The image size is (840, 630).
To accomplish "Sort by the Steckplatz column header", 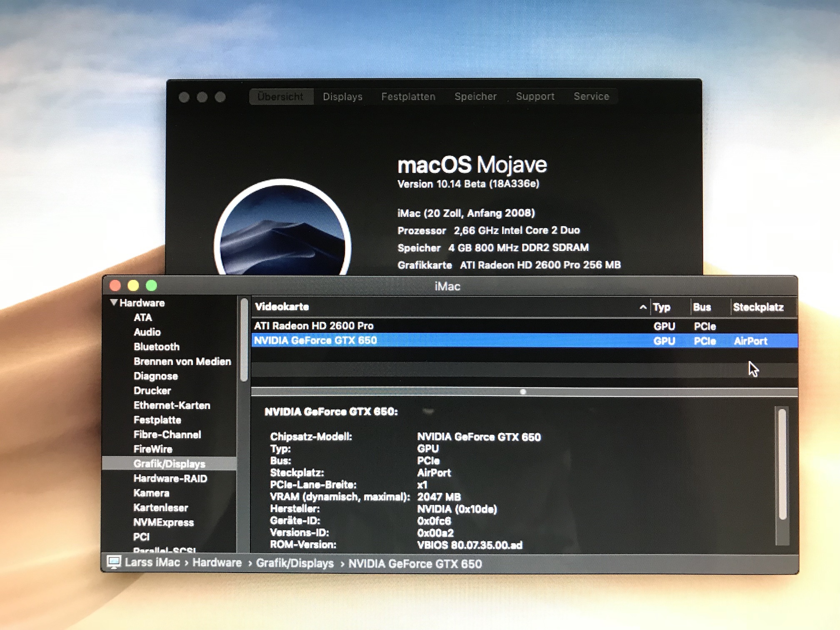I will 758,307.
